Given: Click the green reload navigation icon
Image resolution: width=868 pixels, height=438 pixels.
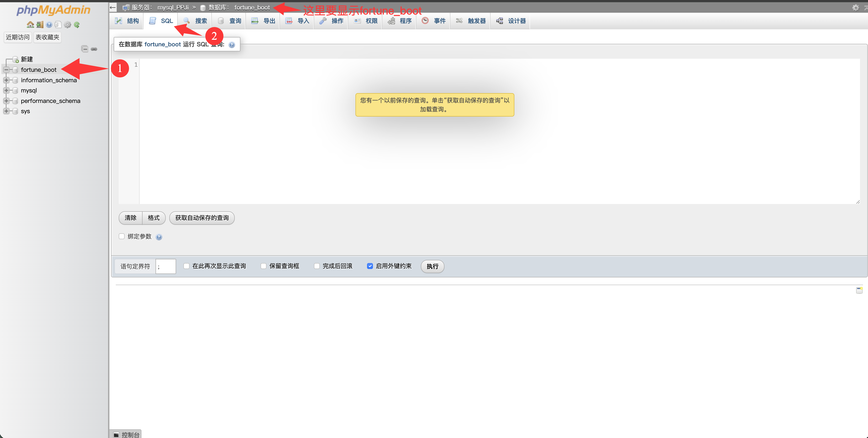Looking at the screenshot, I should [77, 25].
